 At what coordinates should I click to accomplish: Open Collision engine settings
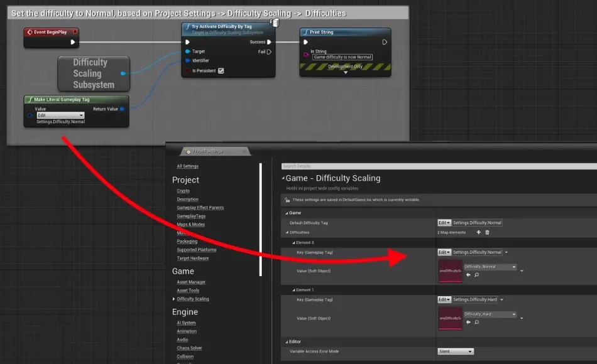coord(185,356)
